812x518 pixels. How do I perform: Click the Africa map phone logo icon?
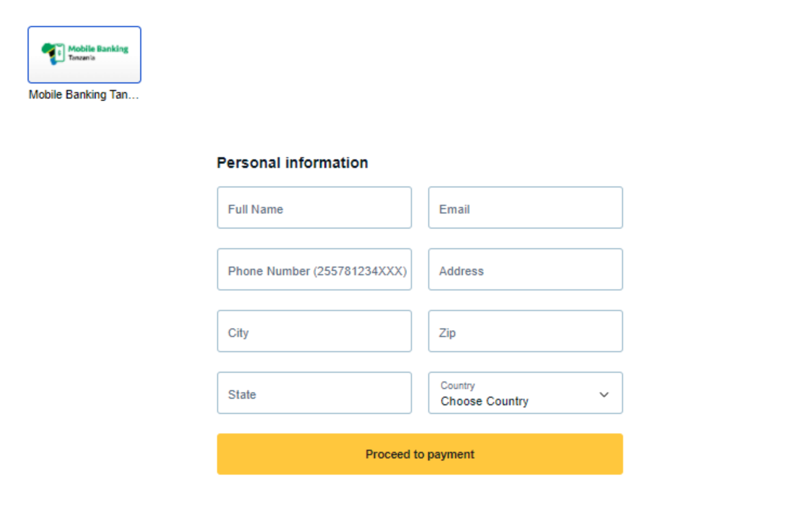click(x=53, y=54)
